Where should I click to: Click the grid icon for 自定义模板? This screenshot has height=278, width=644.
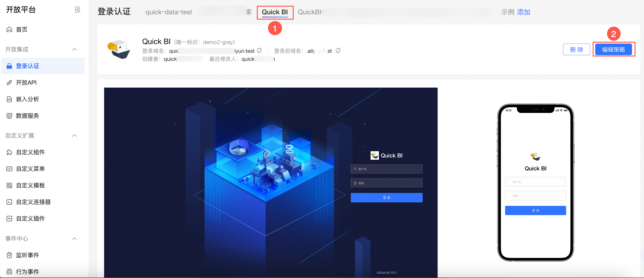pos(9,185)
